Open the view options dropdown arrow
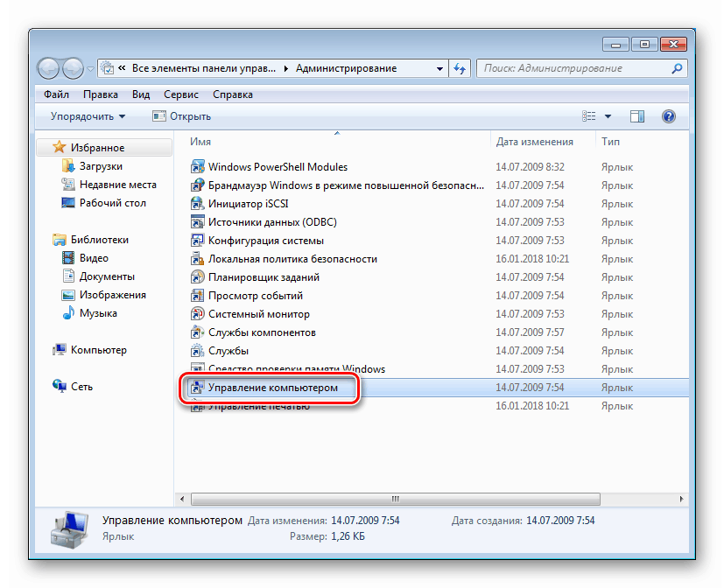724x588 pixels. click(608, 116)
